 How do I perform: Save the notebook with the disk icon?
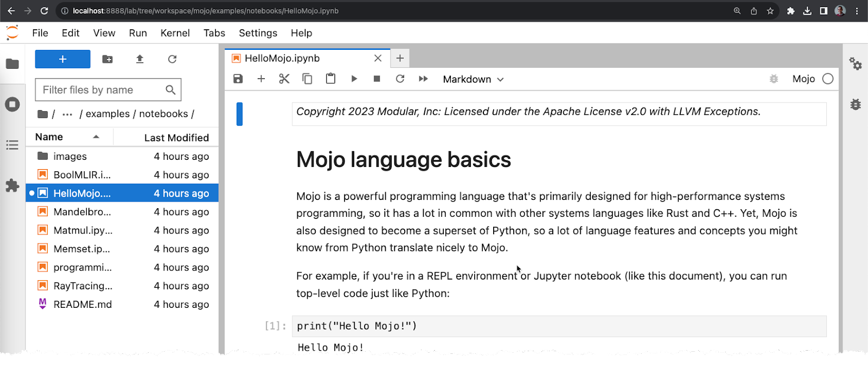[238, 79]
